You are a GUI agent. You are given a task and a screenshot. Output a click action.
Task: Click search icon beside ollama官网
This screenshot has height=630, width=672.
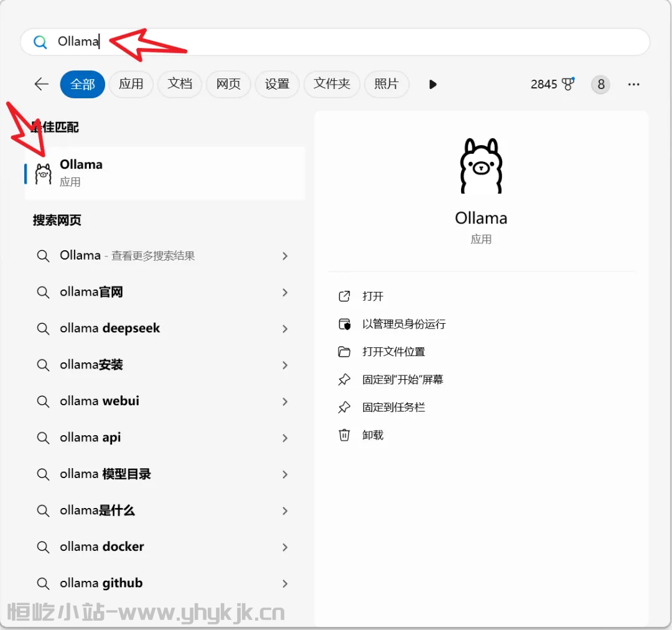(x=43, y=293)
